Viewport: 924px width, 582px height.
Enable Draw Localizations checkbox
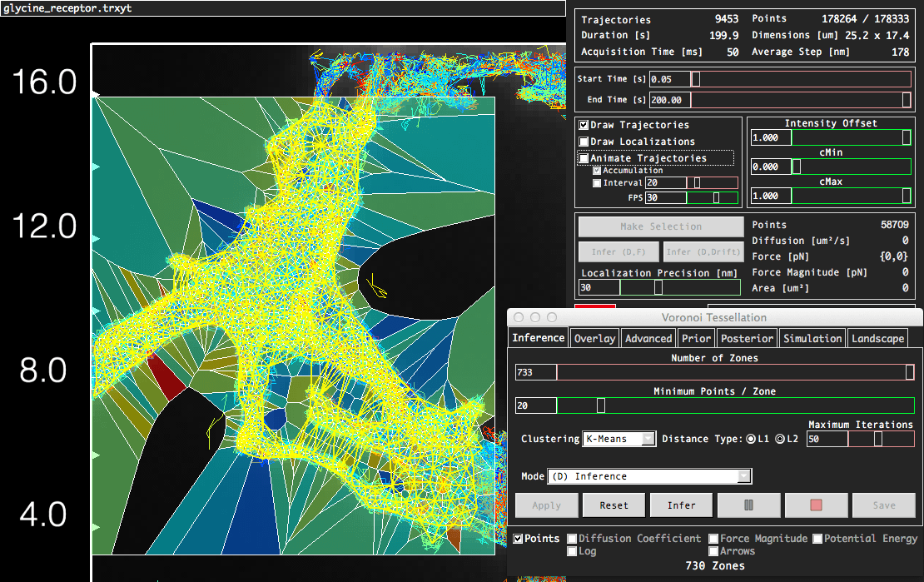click(584, 142)
